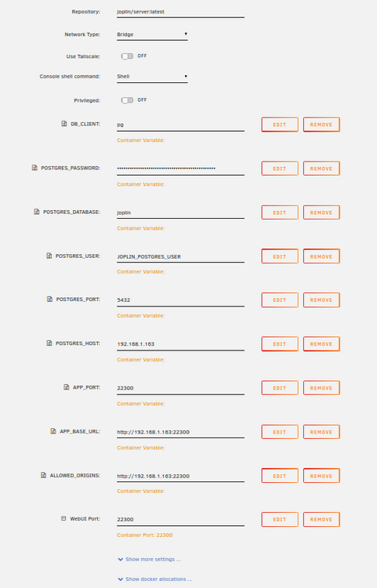Remove the POSTGRES_HOST variable
The height and width of the screenshot is (588, 377).
321,344
